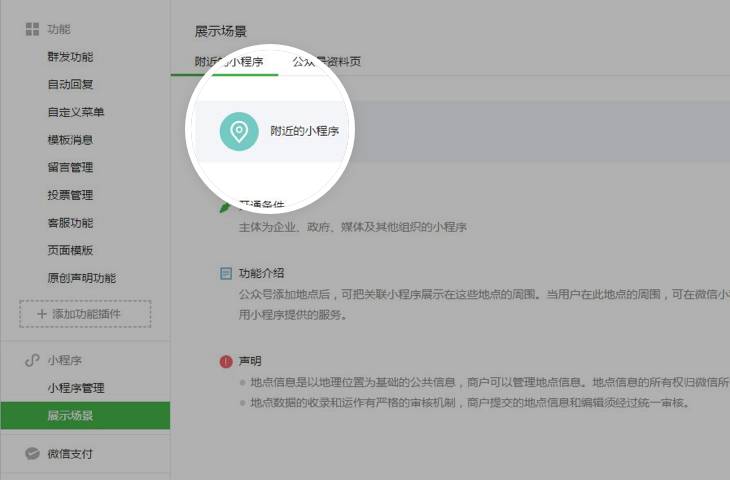The height and width of the screenshot is (480, 730).
Task: Click the 功能介绍 document icon
Action: [x=226, y=273]
